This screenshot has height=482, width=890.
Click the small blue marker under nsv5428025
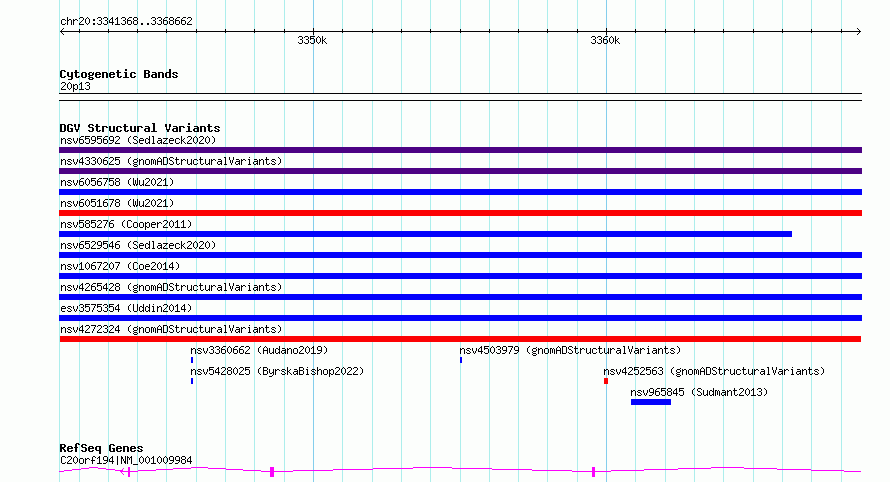(x=192, y=381)
